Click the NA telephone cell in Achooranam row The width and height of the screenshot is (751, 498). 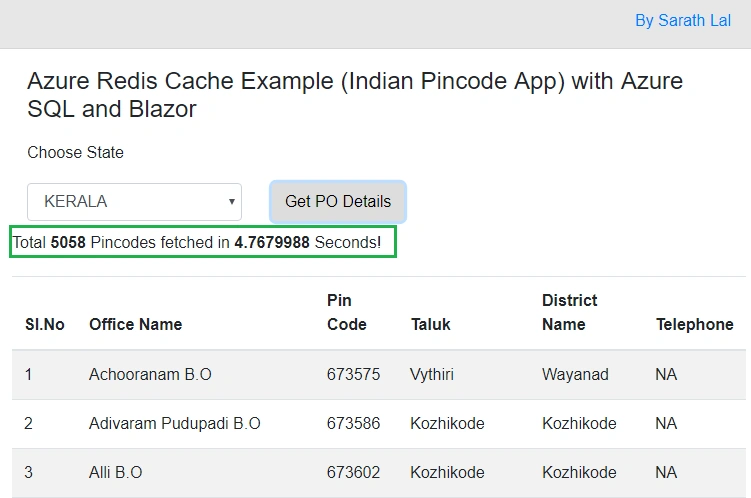tap(666, 374)
